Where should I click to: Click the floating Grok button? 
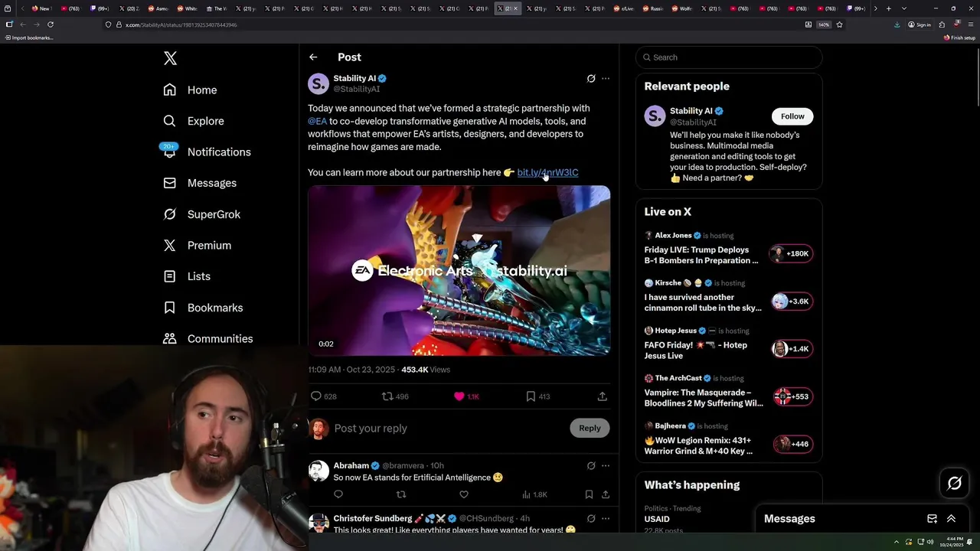pos(955,483)
